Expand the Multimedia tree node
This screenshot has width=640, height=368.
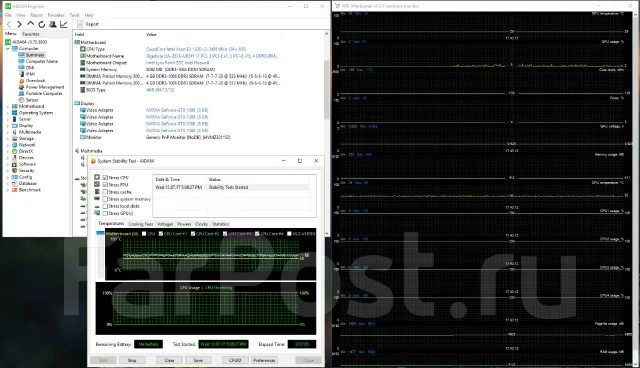pos(8,132)
